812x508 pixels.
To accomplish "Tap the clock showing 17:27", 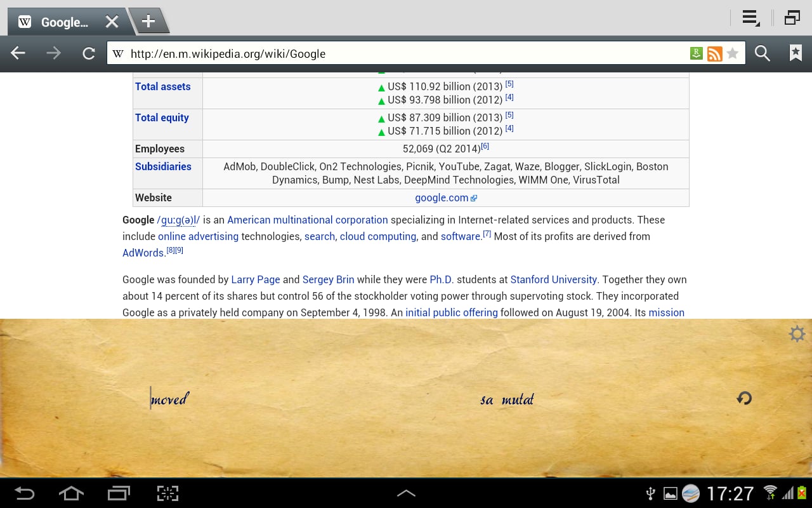I will click(x=730, y=493).
